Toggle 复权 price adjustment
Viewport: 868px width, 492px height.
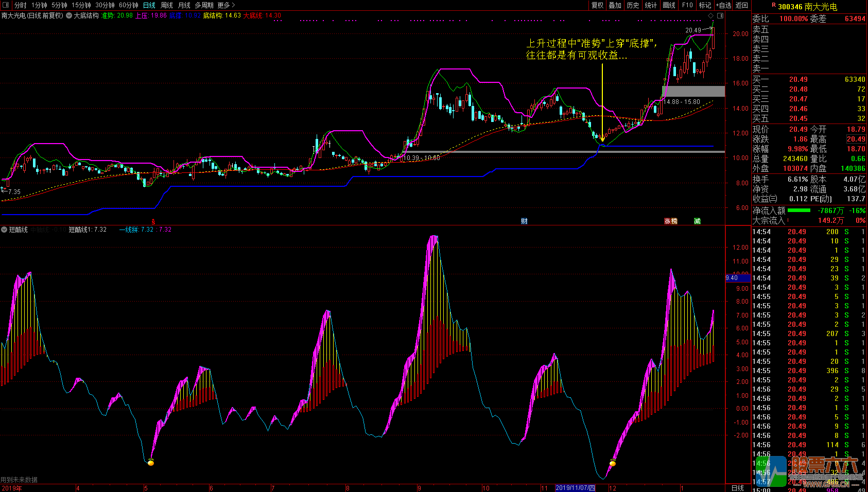[x=597, y=5]
